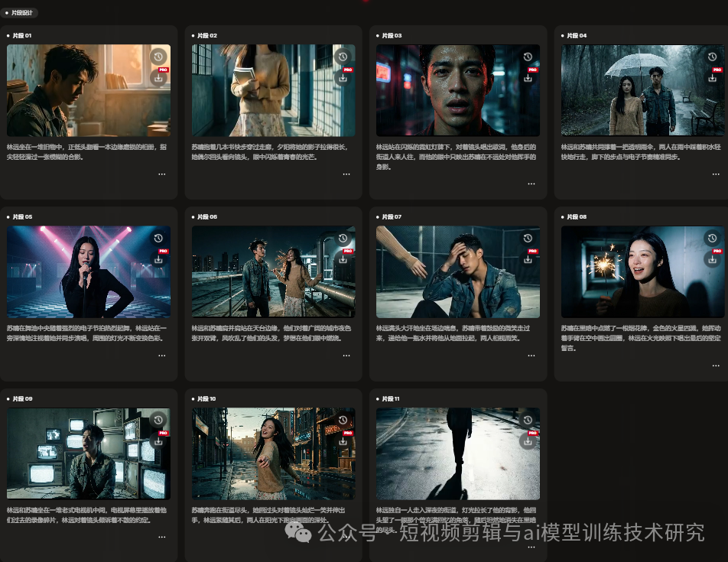Open the 片段 10 girl in street thumbnail
Image resolution: width=728 pixels, height=562 pixels.
tap(274, 454)
